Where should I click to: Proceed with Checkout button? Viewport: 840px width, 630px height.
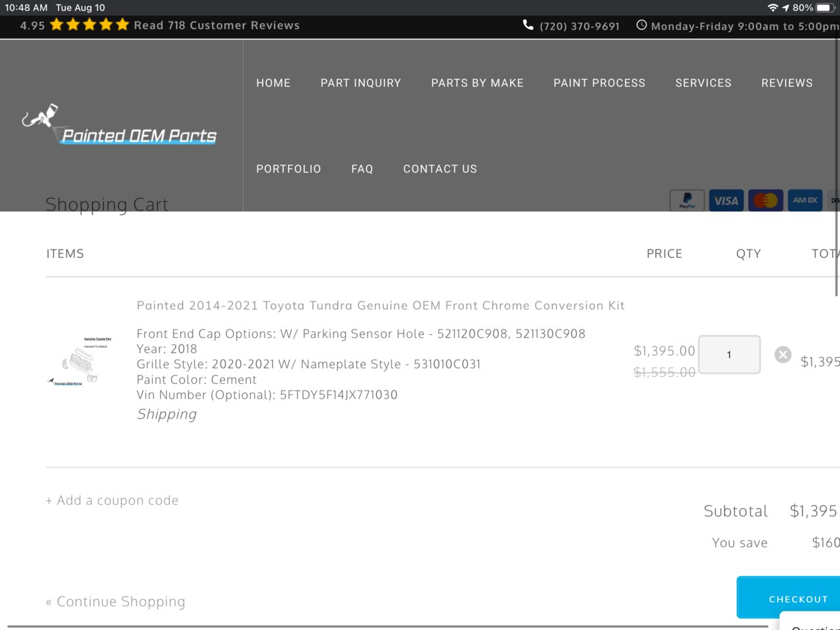(x=788, y=597)
